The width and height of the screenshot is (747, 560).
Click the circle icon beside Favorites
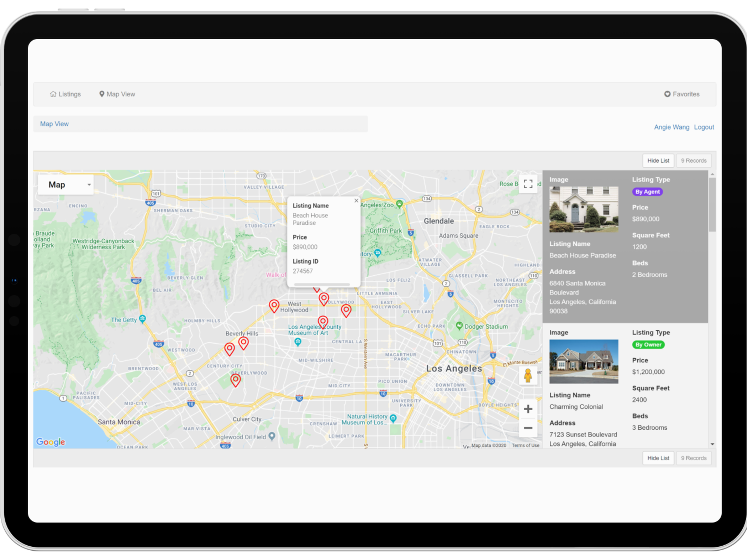coord(667,94)
